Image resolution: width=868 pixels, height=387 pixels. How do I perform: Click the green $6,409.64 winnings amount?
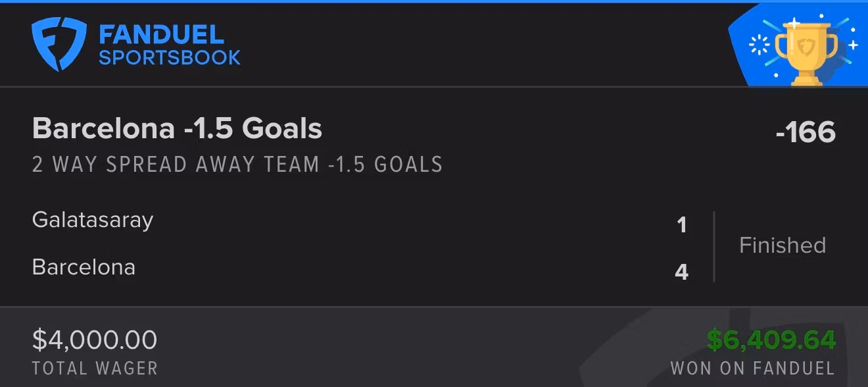771,340
